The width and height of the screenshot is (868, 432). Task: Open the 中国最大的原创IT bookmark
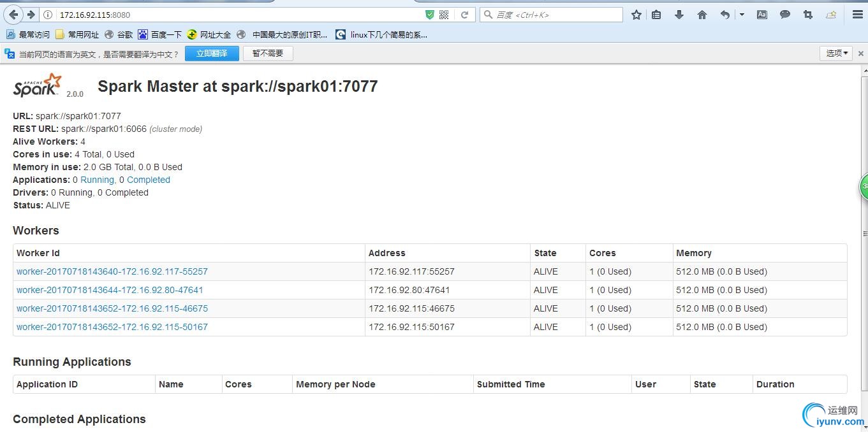(282, 34)
